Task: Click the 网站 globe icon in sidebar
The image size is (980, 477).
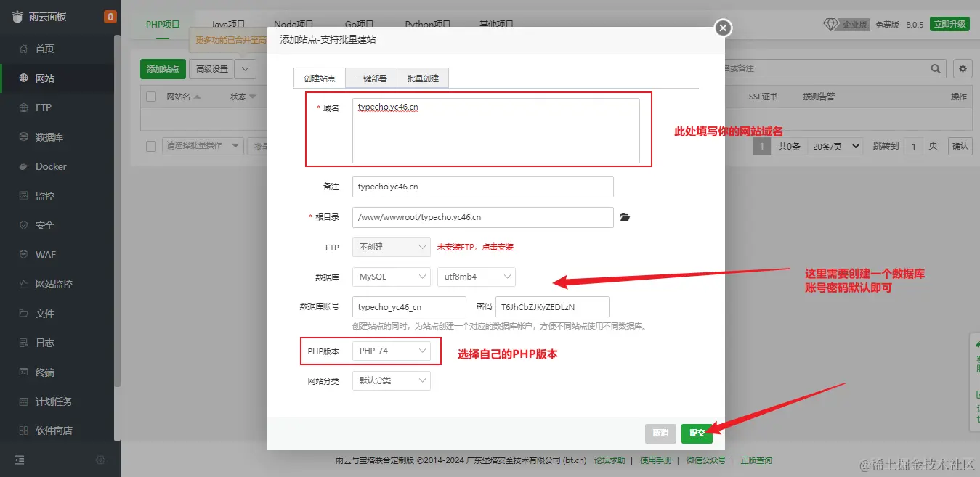Action: [x=23, y=78]
